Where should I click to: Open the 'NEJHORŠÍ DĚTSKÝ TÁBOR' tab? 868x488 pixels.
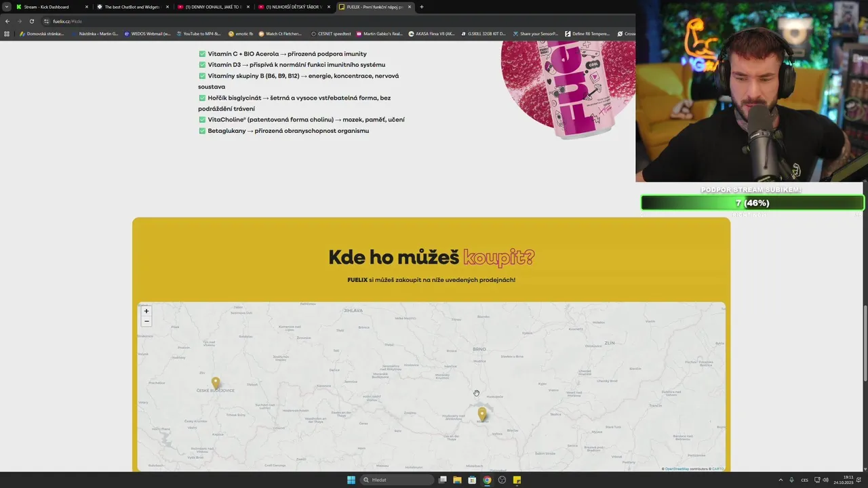coord(294,7)
